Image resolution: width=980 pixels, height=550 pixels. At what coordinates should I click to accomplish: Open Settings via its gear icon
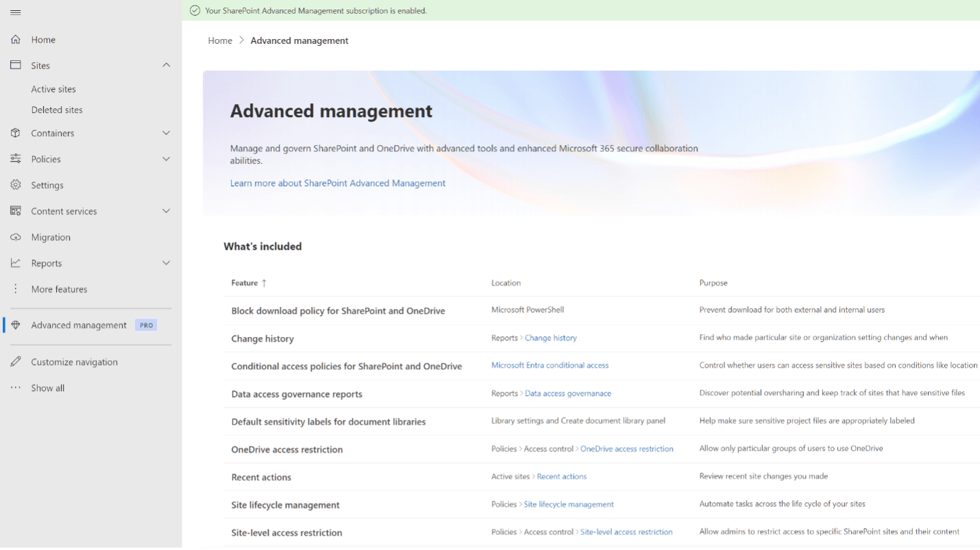click(15, 184)
